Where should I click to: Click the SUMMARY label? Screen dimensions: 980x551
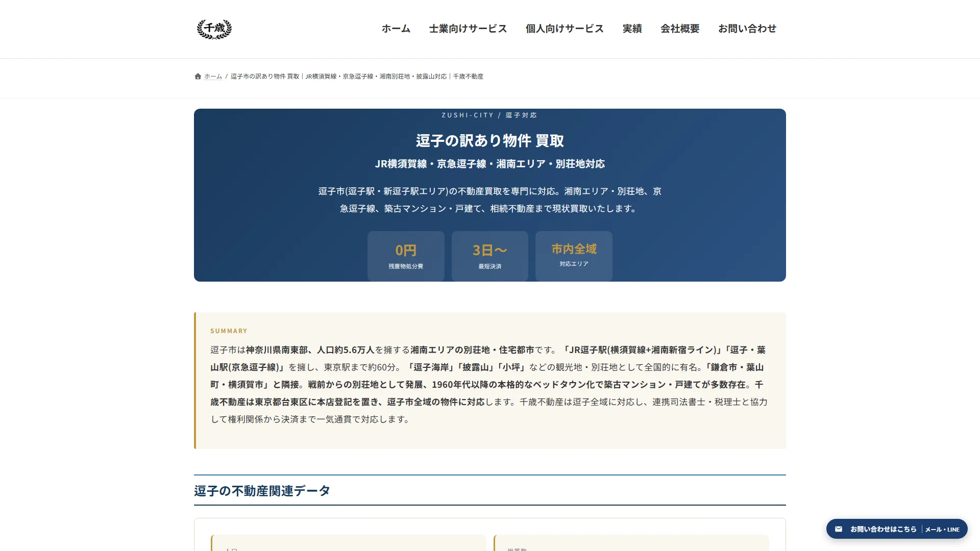tap(229, 331)
